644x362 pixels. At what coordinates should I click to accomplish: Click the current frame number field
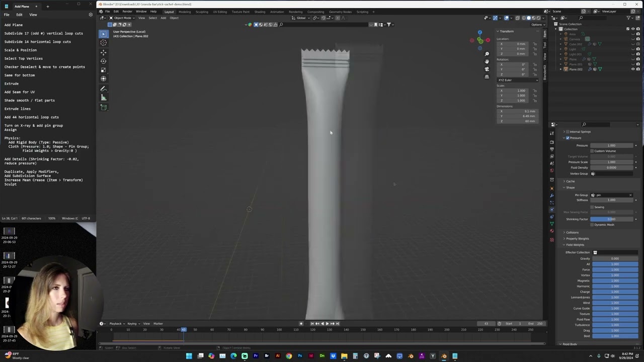point(486,323)
